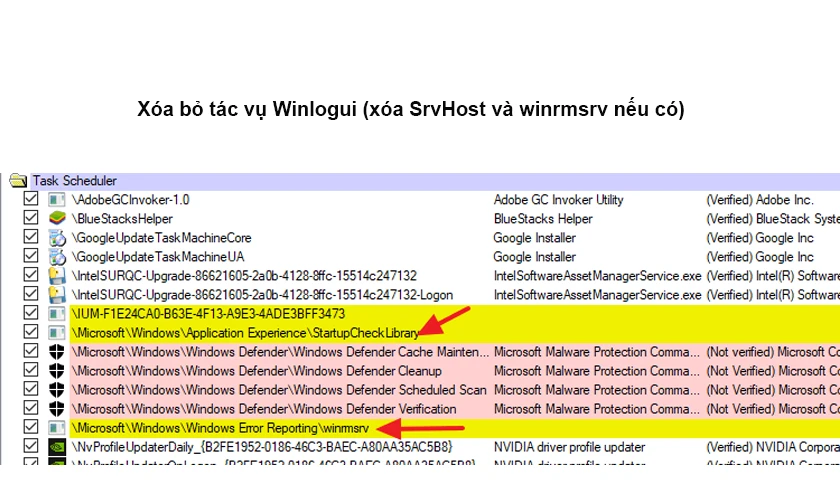Select the NvProfileUpdaterDaily entry text

click(x=262, y=447)
